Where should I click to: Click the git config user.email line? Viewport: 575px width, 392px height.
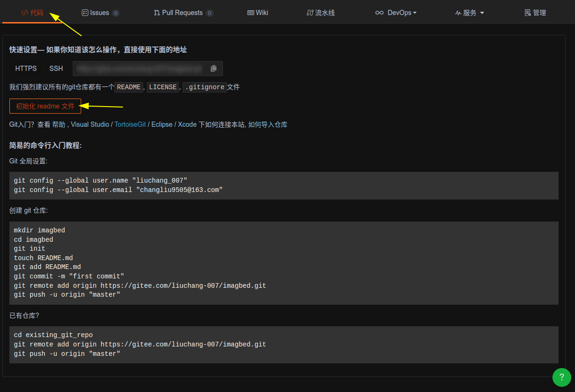click(118, 190)
